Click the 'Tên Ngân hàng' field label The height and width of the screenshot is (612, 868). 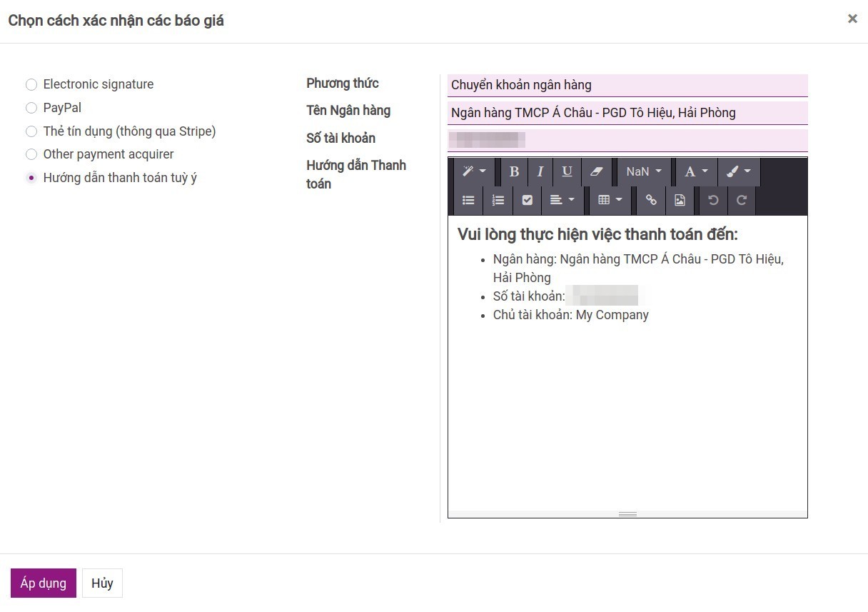(x=348, y=111)
